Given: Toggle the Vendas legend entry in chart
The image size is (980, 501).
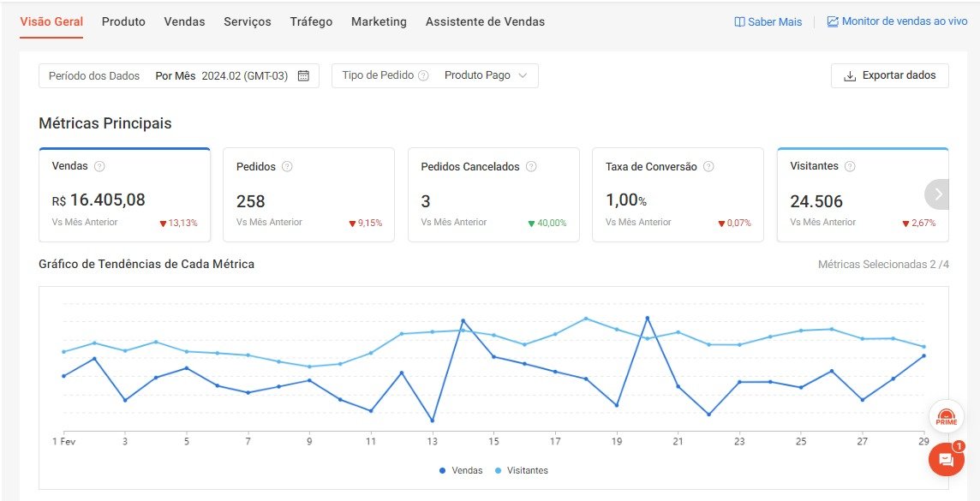Looking at the screenshot, I should [x=461, y=470].
